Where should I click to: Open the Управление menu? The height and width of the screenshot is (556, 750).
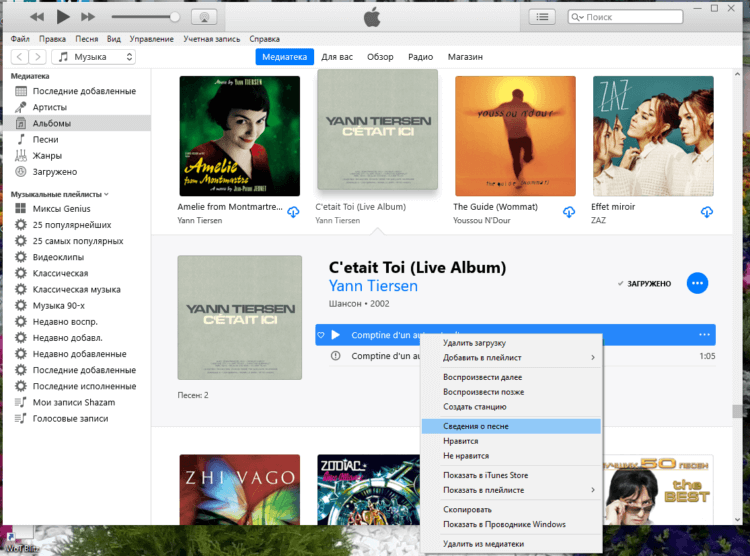pyautogui.click(x=152, y=39)
